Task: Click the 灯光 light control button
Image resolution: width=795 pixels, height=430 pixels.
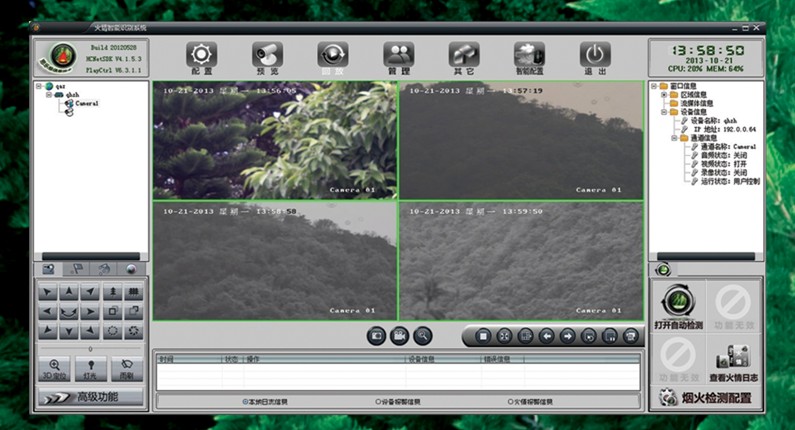Action: click(x=90, y=369)
